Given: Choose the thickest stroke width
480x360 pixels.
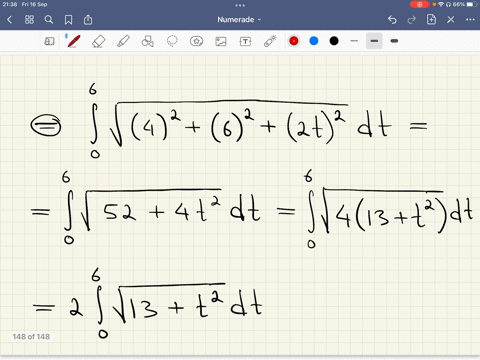Looking at the screenshot, I should coord(394,41).
